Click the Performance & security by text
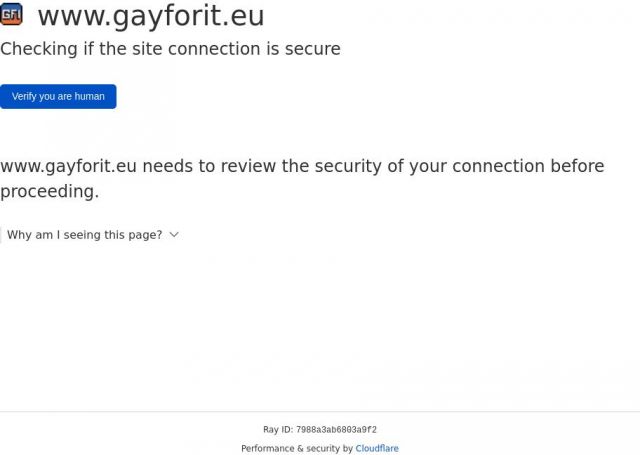640x455 pixels. 297,449
